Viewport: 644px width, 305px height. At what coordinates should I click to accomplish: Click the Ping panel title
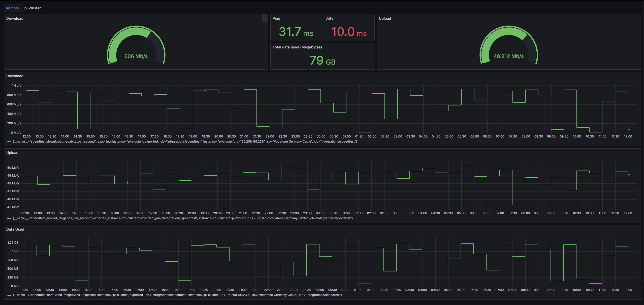(276, 18)
